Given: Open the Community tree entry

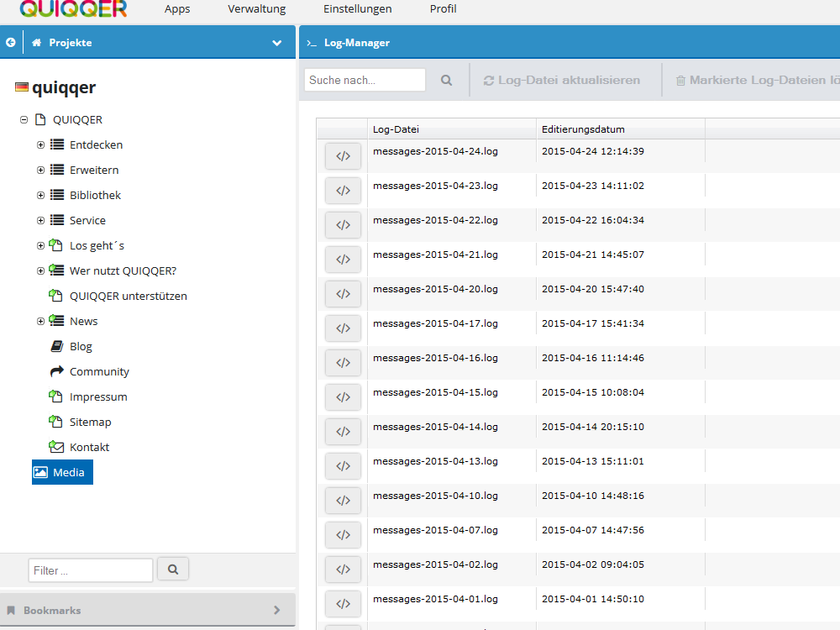Looking at the screenshot, I should tap(99, 371).
